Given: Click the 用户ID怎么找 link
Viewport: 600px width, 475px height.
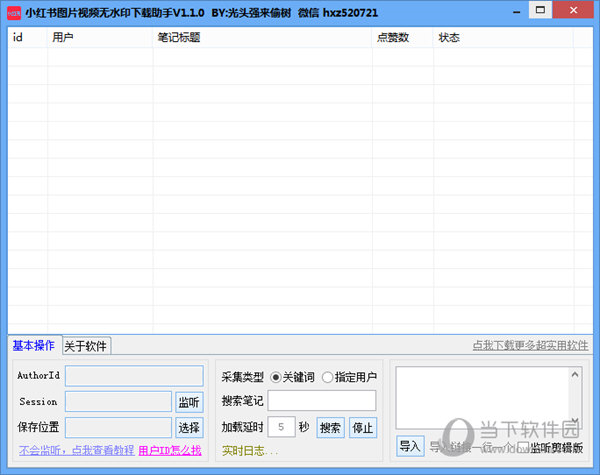Looking at the screenshot, I should [x=169, y=451].
